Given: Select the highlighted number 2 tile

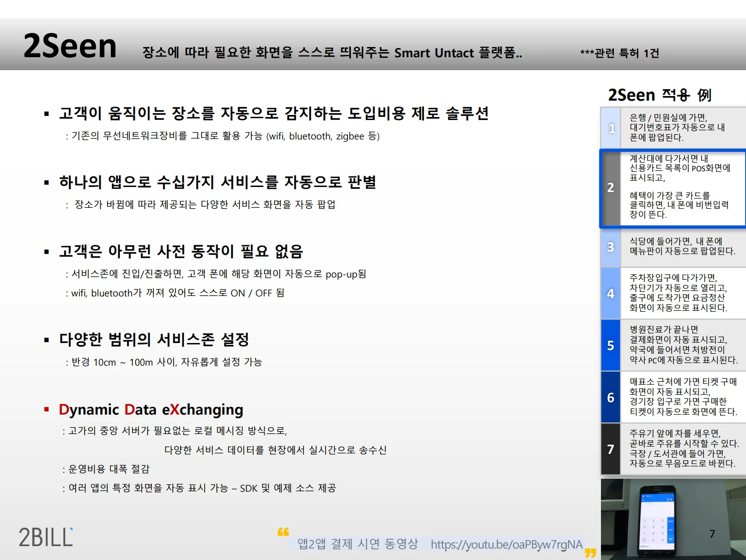Looking at the screenshot, I should coord(611,187).
